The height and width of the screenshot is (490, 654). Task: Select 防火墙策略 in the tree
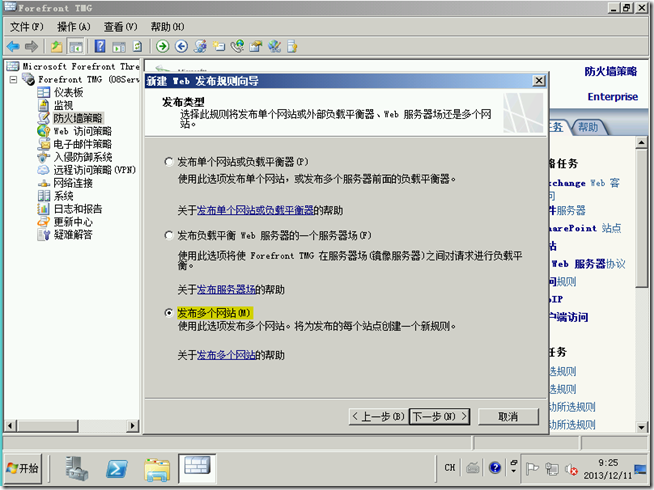[78, 118]
